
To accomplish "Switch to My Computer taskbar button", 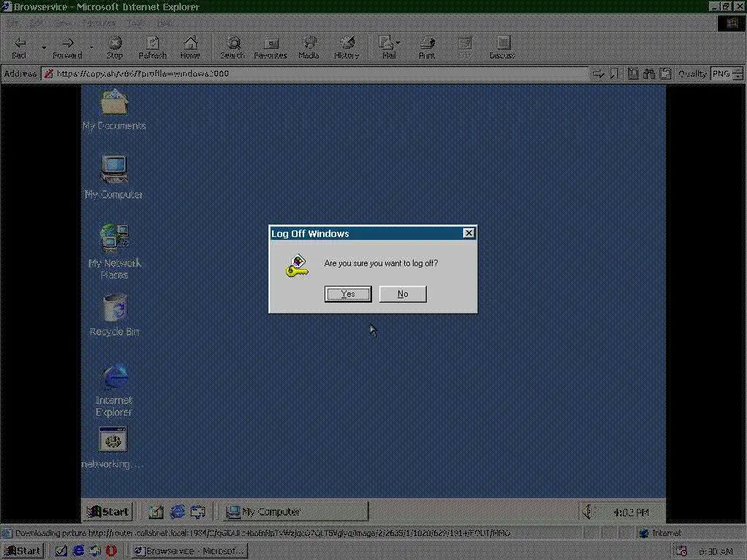I will 295,512.
